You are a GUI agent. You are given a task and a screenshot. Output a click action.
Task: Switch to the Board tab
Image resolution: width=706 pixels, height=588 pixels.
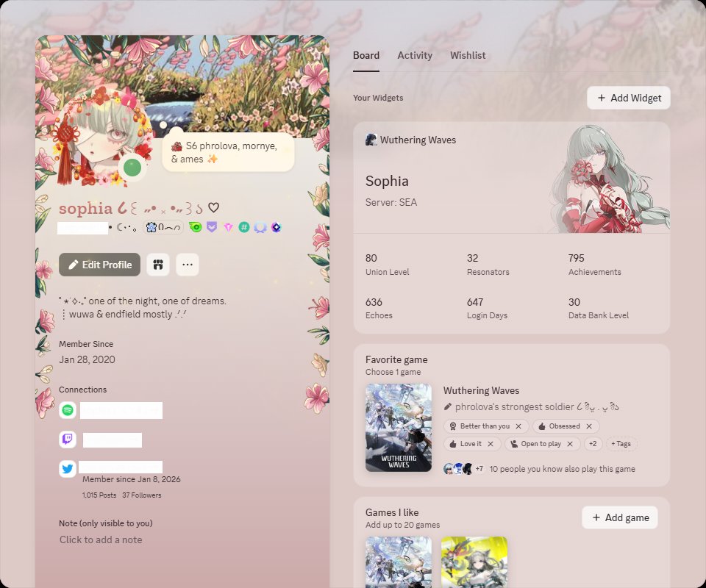366,55
